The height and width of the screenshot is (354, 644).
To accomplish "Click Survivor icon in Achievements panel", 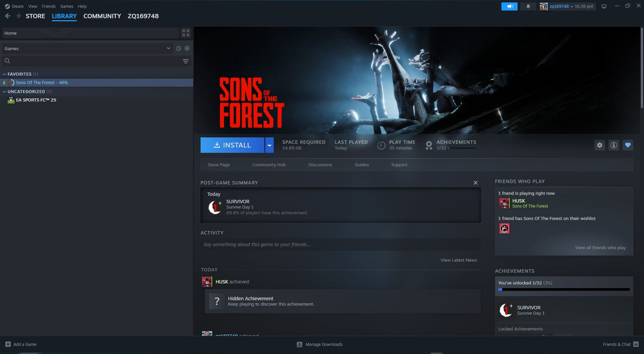I will 506,310.
